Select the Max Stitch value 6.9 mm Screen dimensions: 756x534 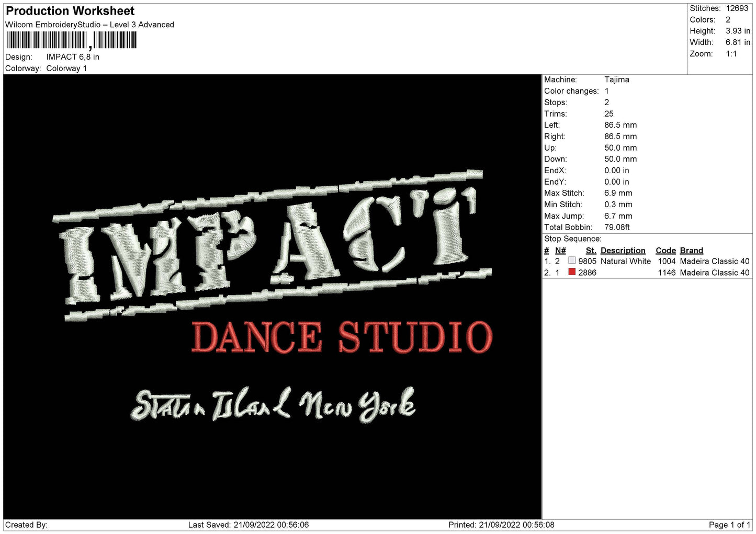[x=618, y=193]
